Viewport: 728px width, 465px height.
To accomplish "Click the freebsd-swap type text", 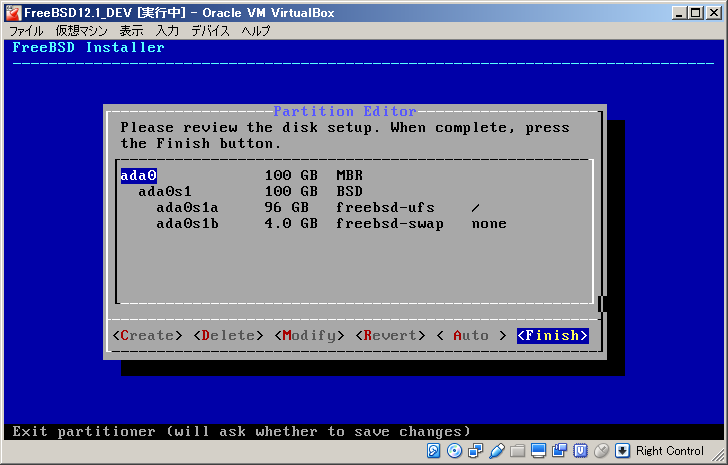I will tap(390, 224).
